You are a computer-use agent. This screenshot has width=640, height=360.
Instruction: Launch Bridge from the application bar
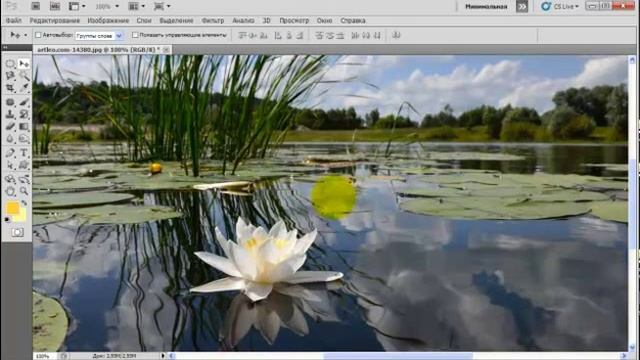pyautogui.click(x=36, y=6)
